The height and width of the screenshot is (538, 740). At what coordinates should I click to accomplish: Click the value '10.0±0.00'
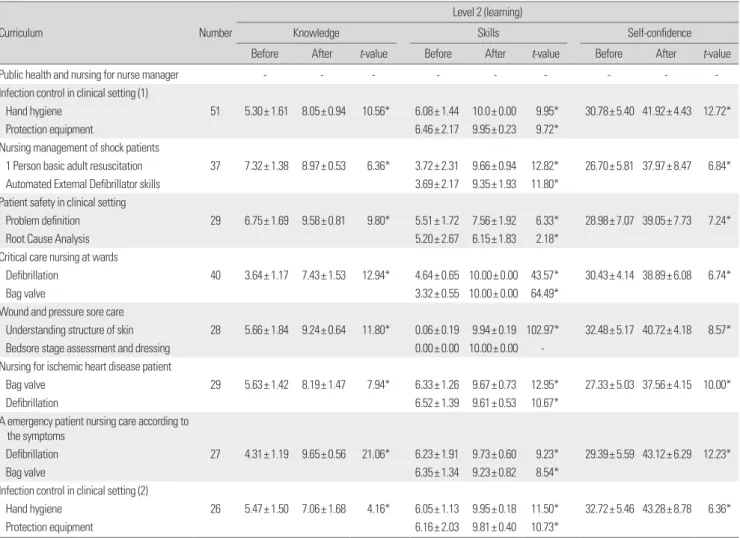(494, 111)
